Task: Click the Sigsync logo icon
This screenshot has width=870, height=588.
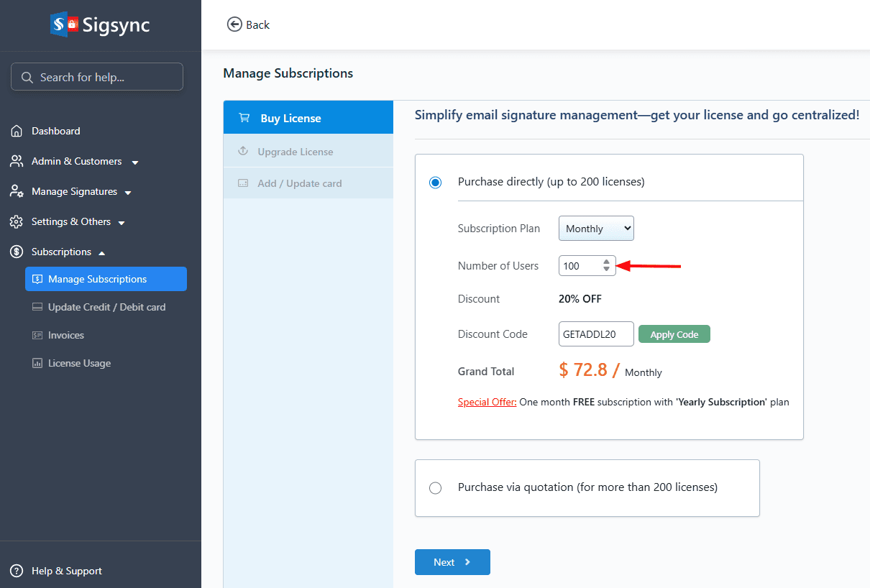Action: (64, 24)
